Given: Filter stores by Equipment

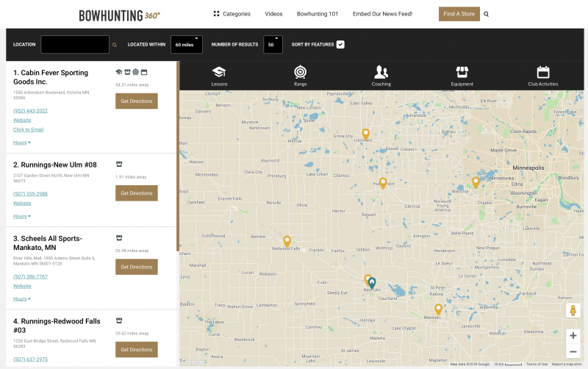Looking at the screenshot, I should (462, 76).
